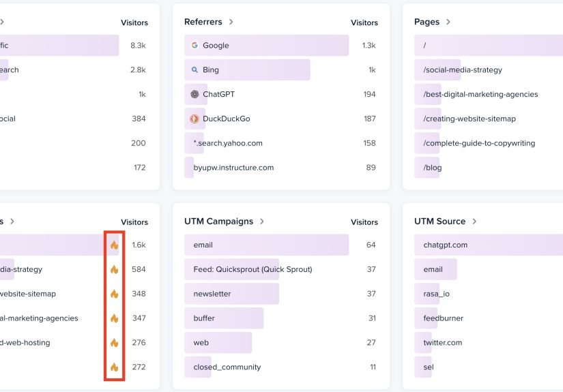563x392 pixels.
Task: Select the rasa_io UTM source
Action: 489,294
